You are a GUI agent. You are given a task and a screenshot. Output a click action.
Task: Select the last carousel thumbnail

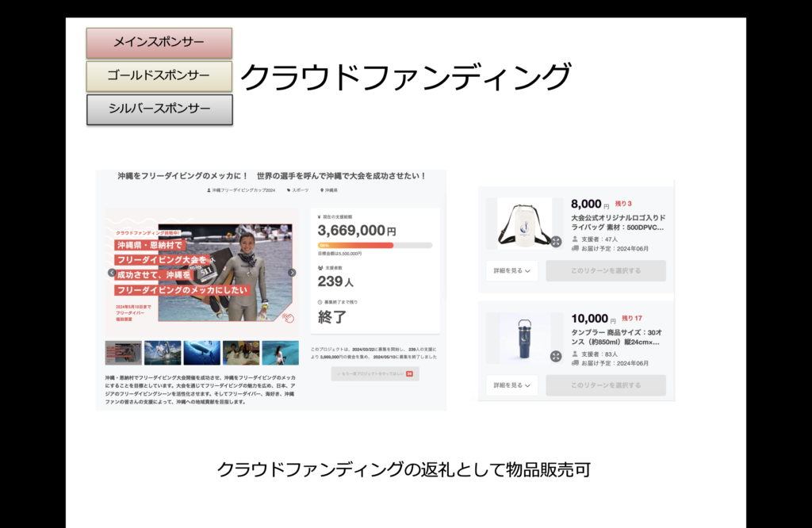point(280,353)
